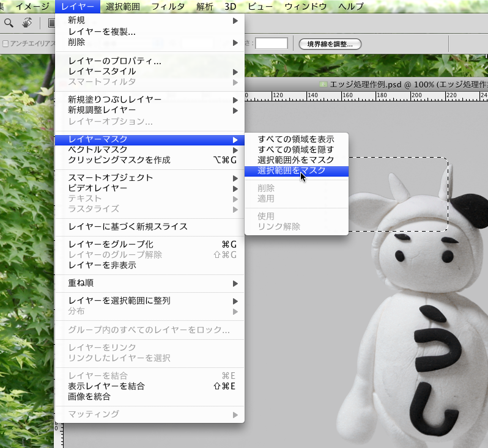
Task: Expand 新規塗りつぶしレイヤー submenu
Action: pos(150,100)
